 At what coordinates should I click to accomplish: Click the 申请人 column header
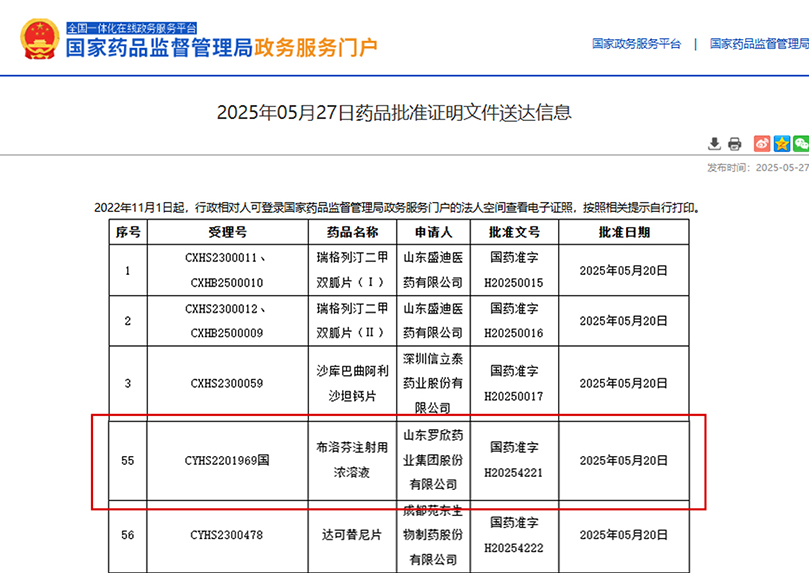[433, 232]
